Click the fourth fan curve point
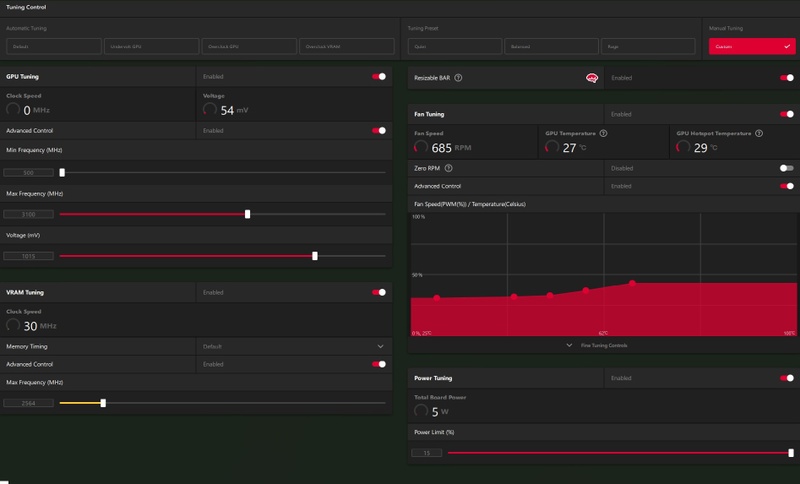 point(586,290)
